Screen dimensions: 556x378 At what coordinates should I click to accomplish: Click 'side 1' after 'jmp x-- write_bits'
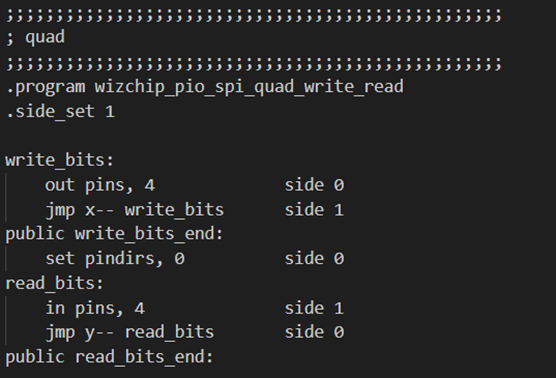point(315,210)
